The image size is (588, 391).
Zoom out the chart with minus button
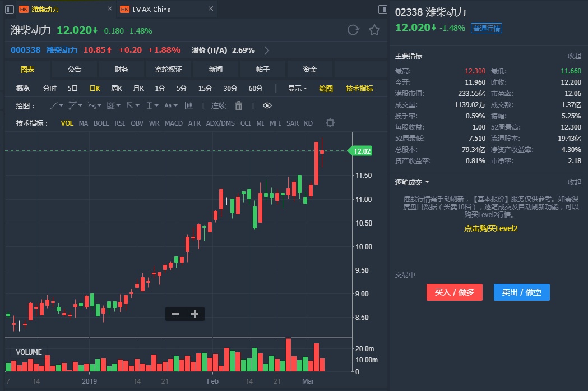pyautogui.click(x=175, y=314)
